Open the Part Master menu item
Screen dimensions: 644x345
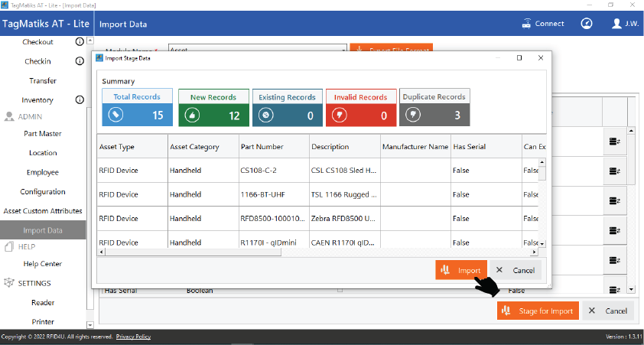tap(43, 134)
